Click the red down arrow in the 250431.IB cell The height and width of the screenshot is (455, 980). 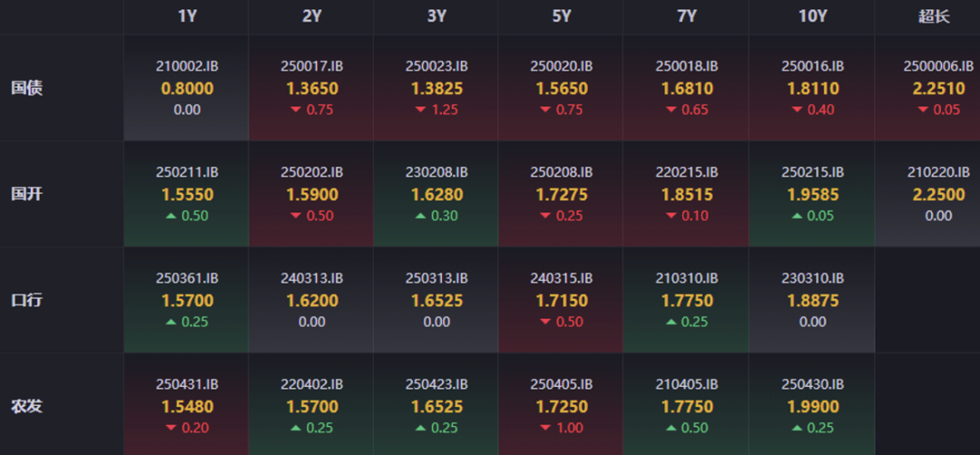point(170,429)
